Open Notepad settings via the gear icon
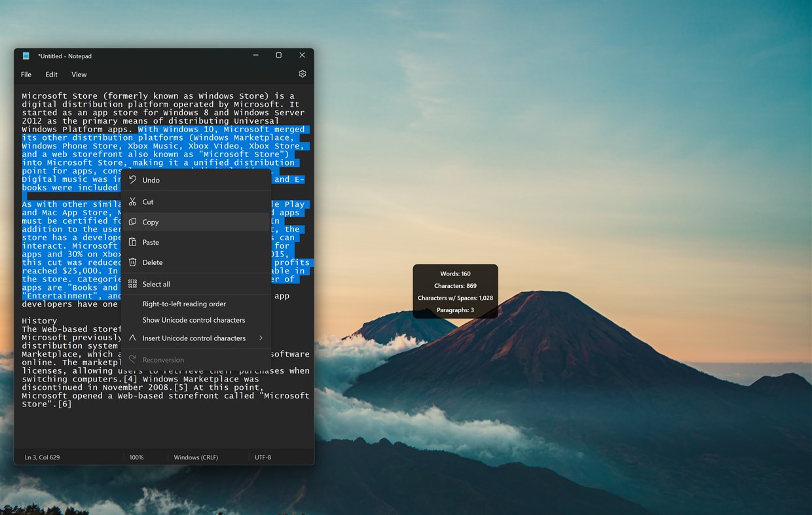This screenshot has height=515, width=812. click(302, 74)
